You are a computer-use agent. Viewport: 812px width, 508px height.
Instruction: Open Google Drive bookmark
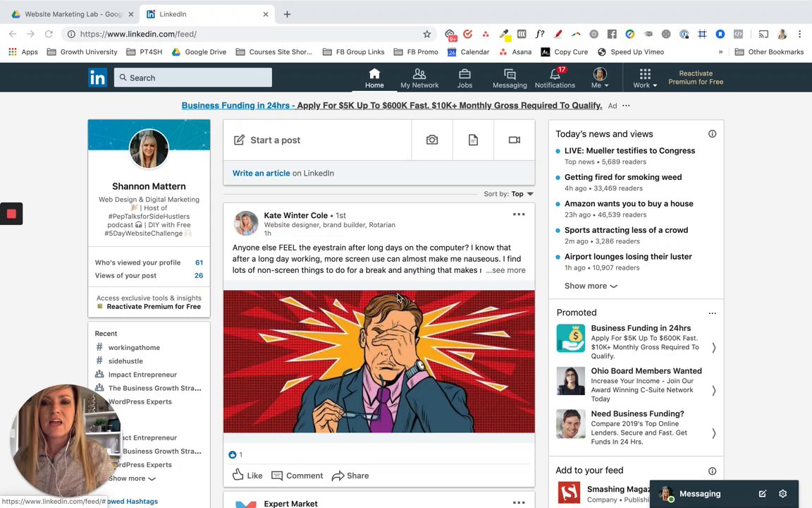coord(199,52)
